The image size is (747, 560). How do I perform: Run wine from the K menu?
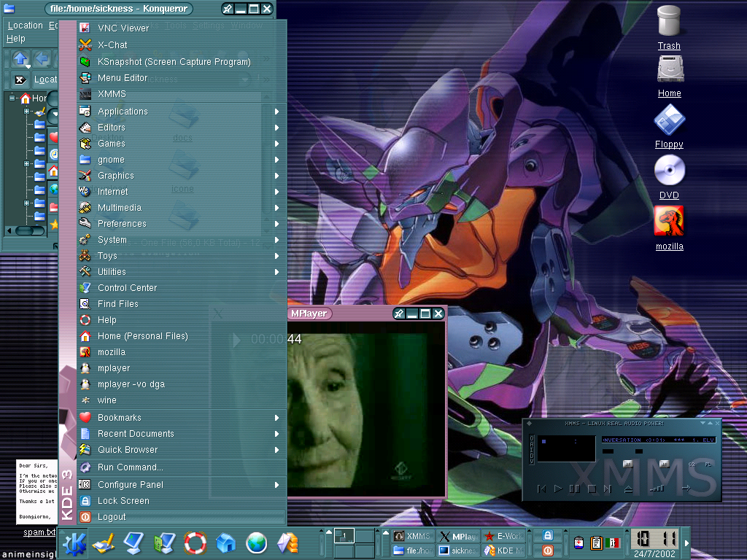(x=181, y=400)
